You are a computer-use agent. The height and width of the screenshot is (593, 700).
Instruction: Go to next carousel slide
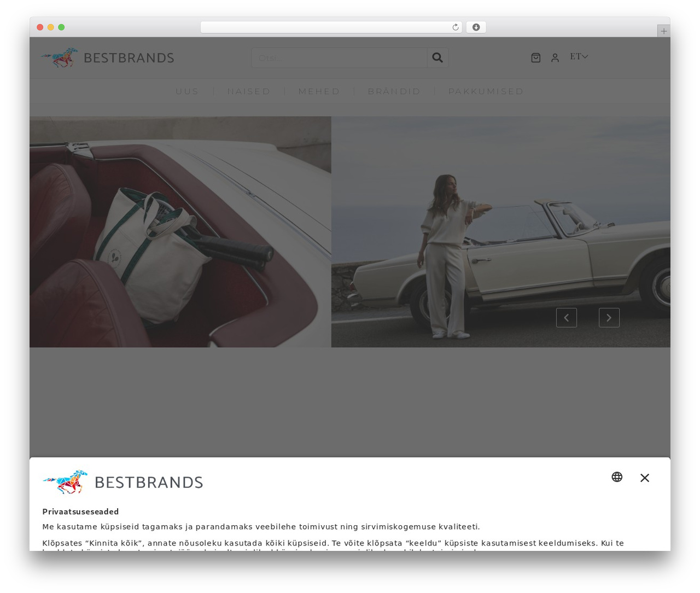pyautogui.click(x=609, y=317)
